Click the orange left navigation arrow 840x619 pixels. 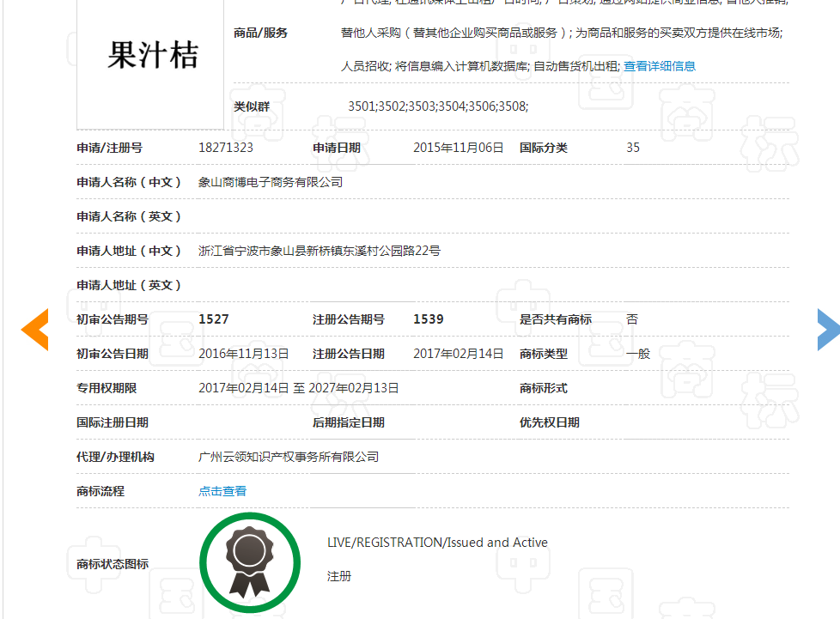[x=34, y=329]
